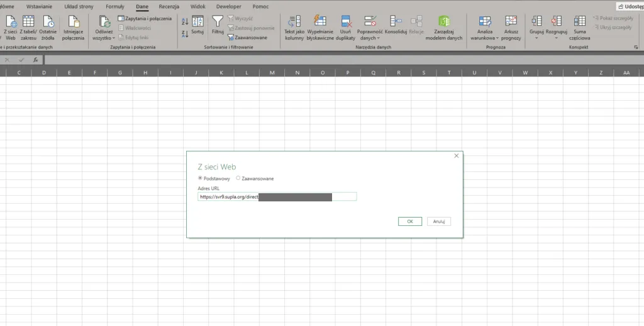Select column F header
The width and height of the screenshot is (644, 326).
(x=94, y=73)
